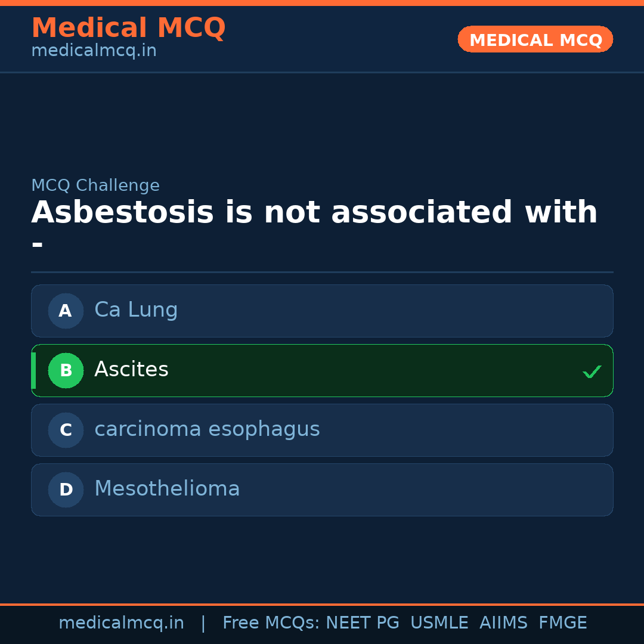Click the letter A circle badge
The image size is (644, 644).
coord(66,311)
